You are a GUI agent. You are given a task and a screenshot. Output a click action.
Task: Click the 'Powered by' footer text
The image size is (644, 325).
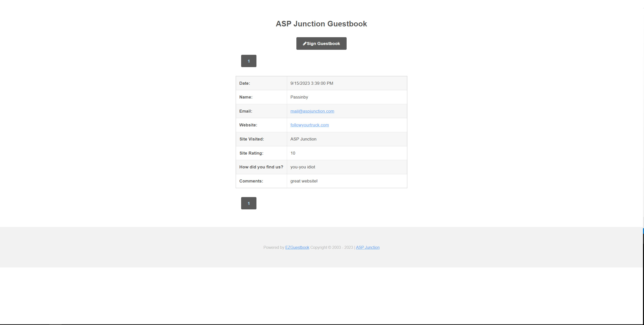click(x=274, y=247)
